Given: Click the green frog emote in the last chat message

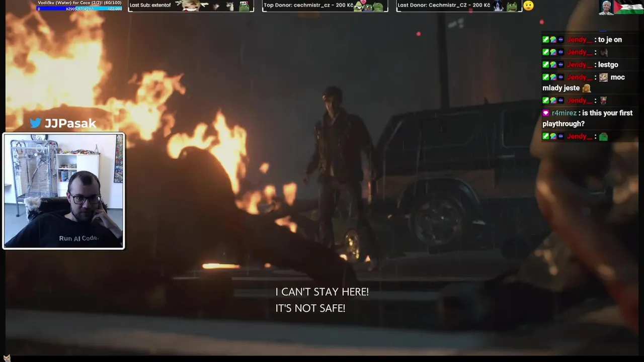Looking at the screenshot, I should click(603, 136).
